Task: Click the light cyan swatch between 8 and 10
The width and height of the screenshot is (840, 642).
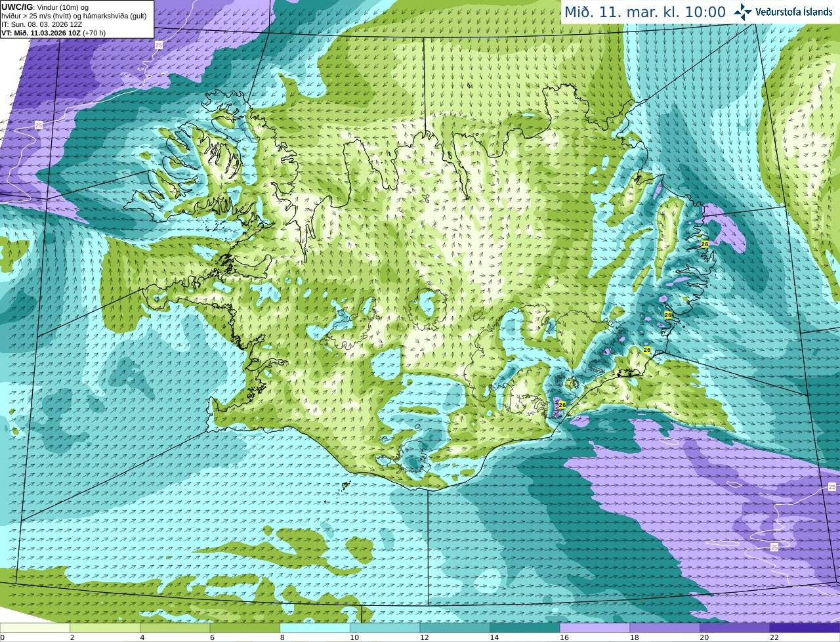Action: click(315, 628)
